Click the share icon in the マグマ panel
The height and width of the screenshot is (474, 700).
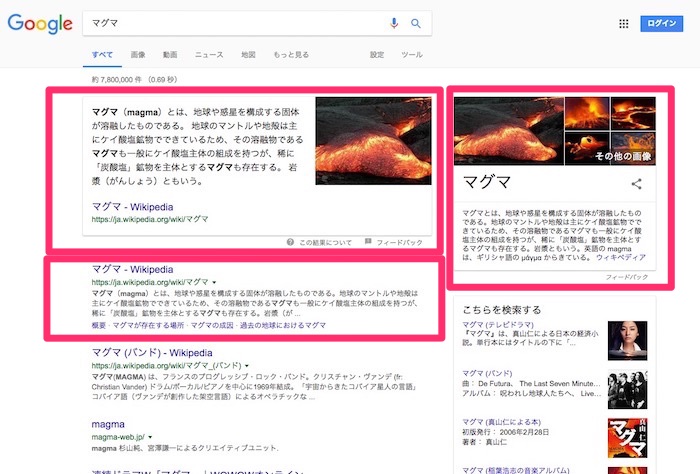[636, 184]
